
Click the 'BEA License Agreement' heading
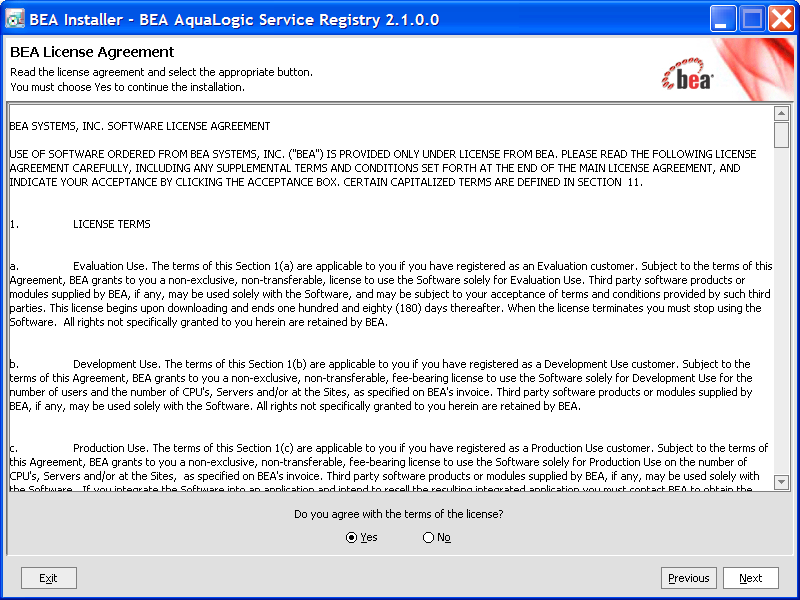pyautogui.click(x=92, y=52)
